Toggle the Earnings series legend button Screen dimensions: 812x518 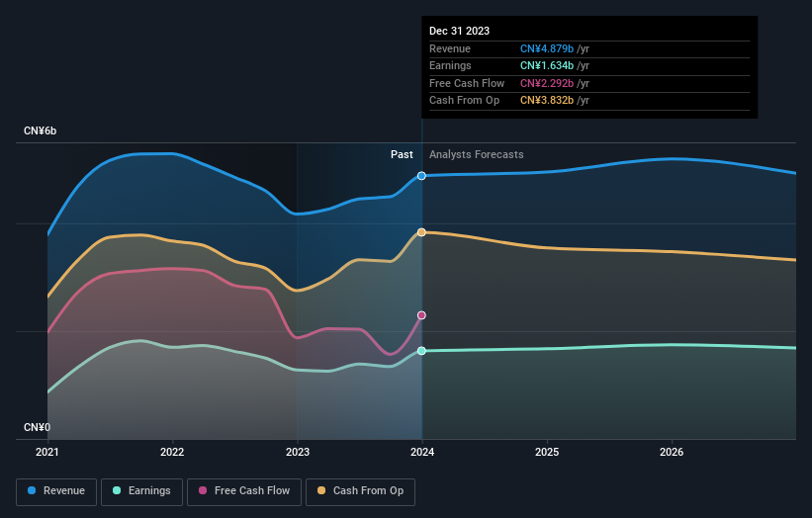click(141, 491)
